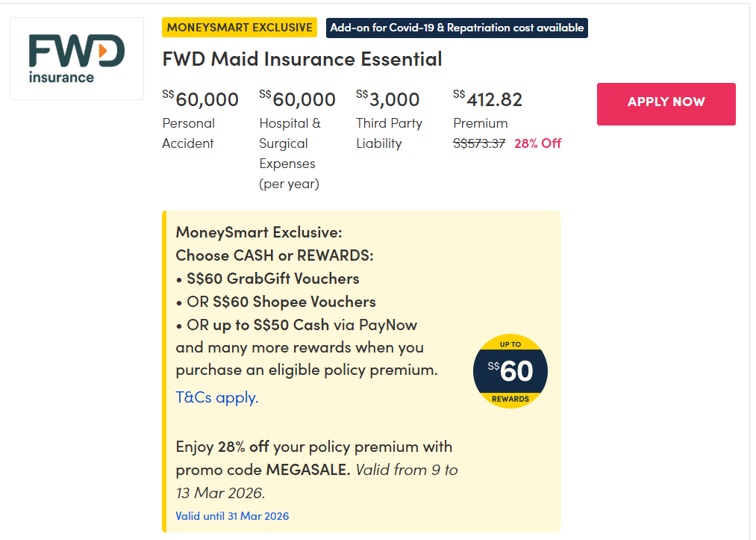
Task: Click the S$412.82 premium price
Action: pos(488,99)
